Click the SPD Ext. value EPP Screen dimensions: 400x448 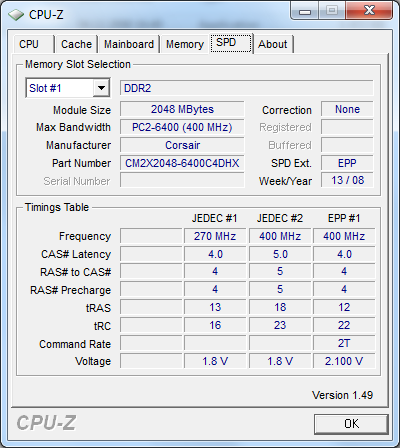(x=347, y=163)
